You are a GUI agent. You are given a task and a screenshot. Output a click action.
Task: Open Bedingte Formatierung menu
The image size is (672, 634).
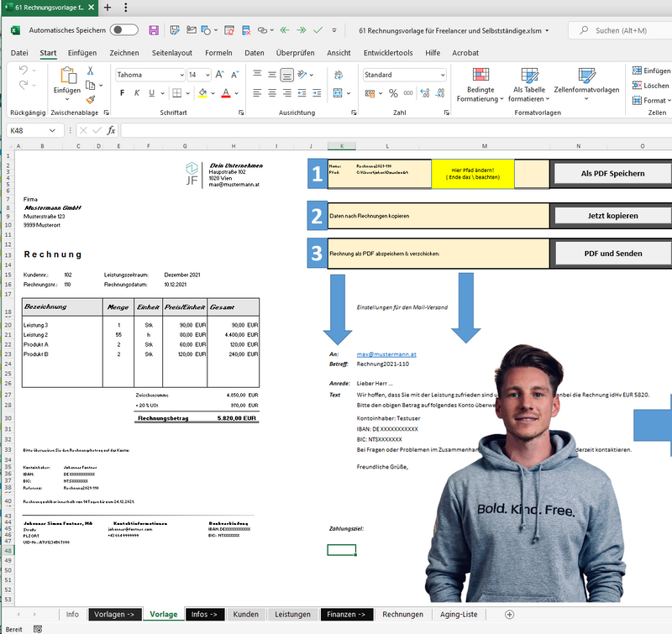pos(480,86)
